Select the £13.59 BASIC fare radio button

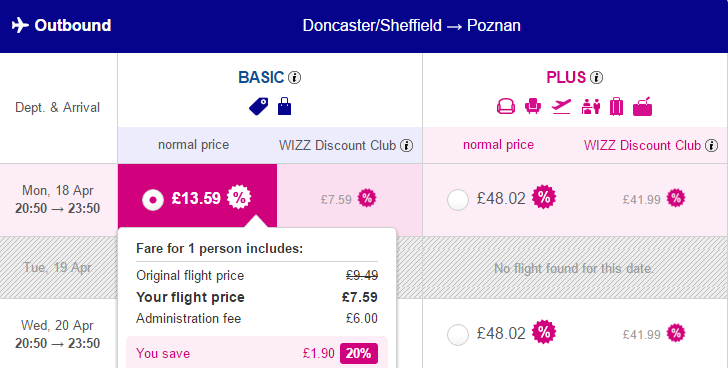tap(153, 200)
